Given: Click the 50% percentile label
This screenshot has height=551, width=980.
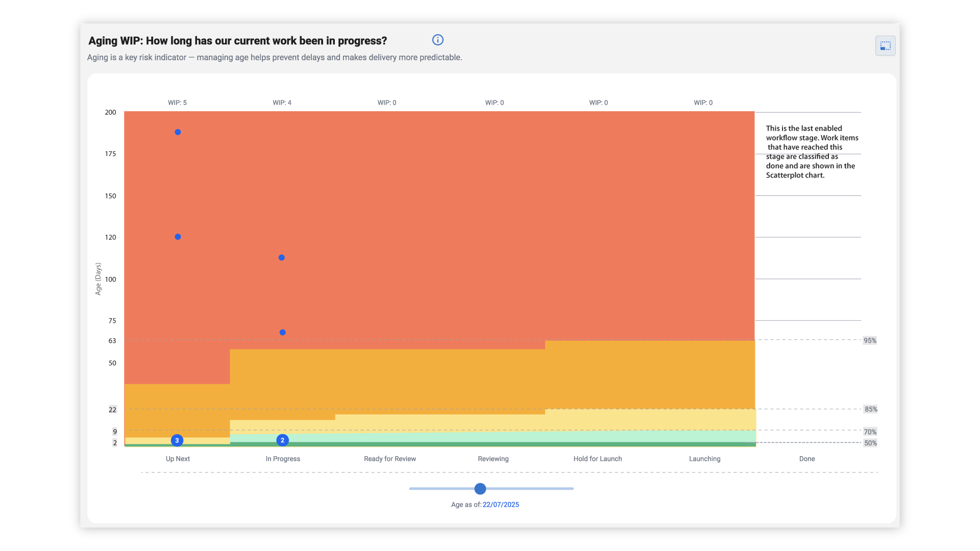Looking at the screenshot, I should pos(870,443).
